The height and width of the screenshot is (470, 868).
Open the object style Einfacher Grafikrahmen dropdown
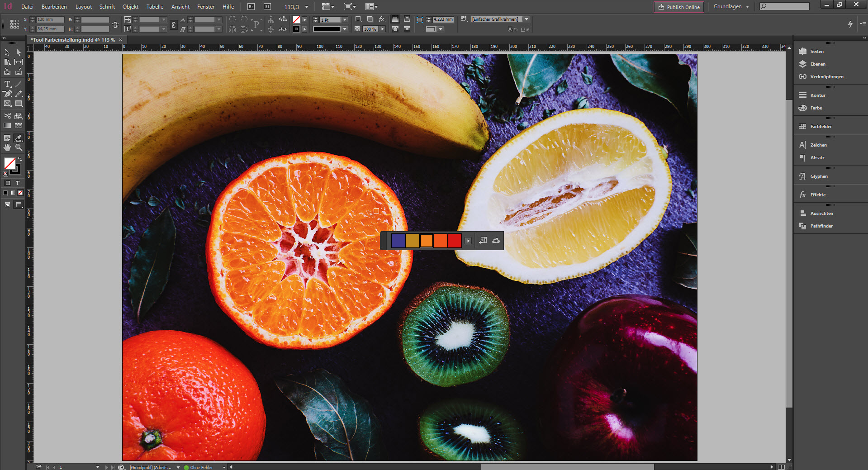526,19
